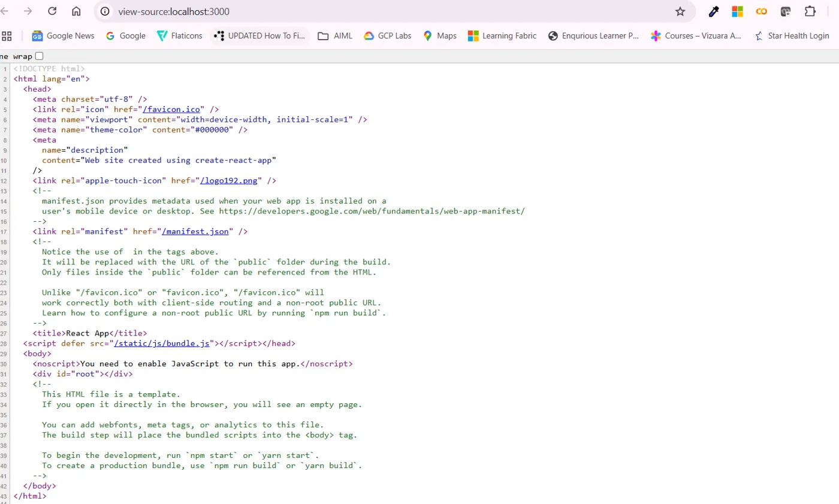
Task: Reload the page with the refresh icon
Action: pos(52,11)
